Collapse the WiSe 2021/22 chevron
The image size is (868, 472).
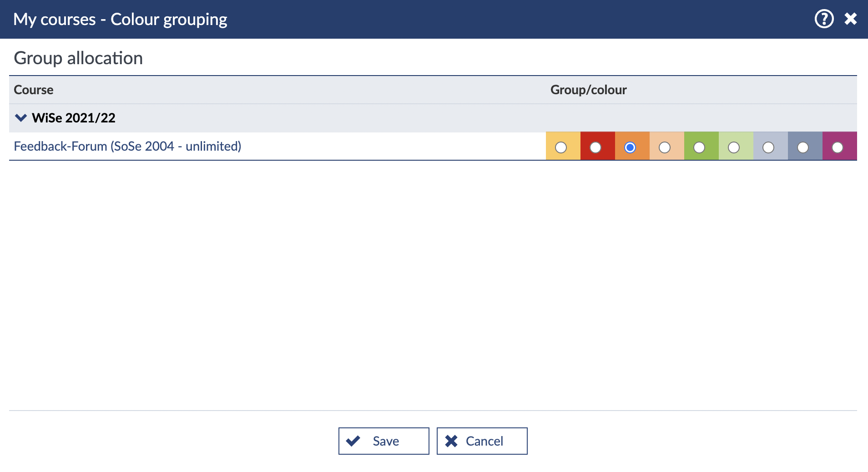[x=21, y=118]
